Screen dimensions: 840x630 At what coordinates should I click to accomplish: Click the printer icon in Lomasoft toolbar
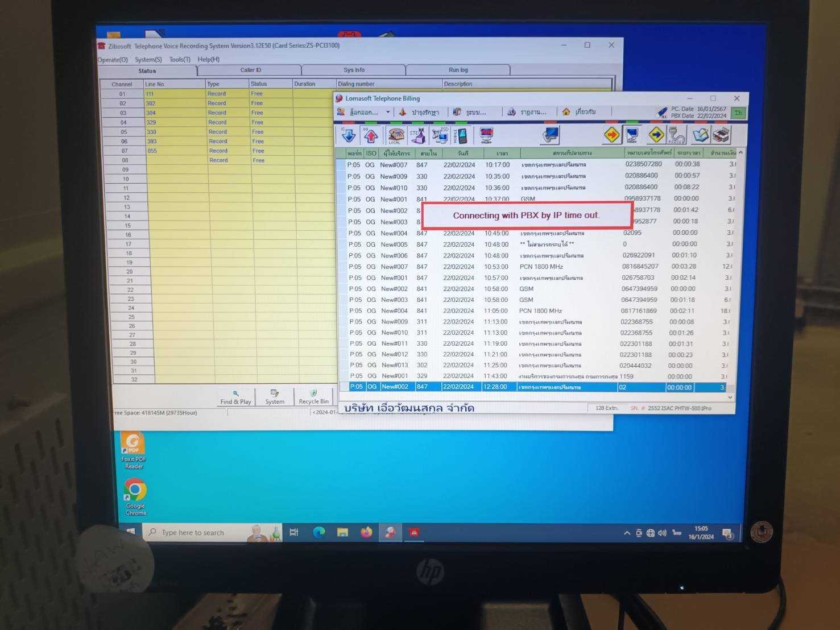721,135
